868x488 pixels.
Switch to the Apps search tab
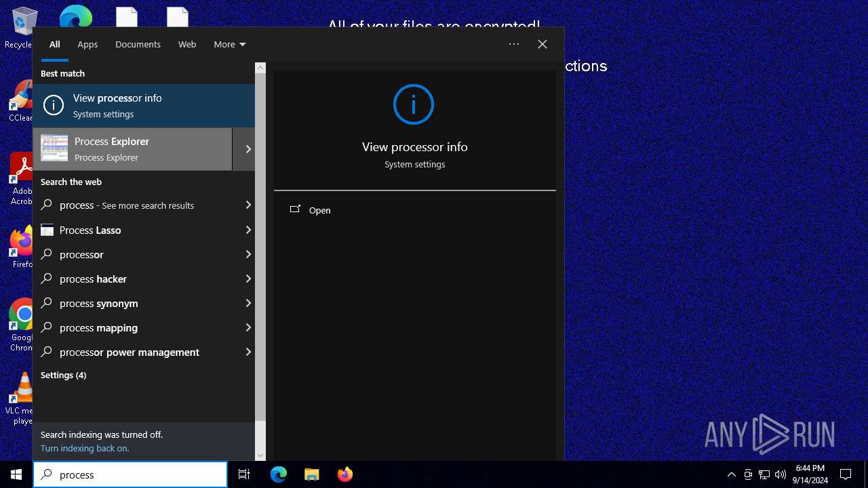pos(87,44)
